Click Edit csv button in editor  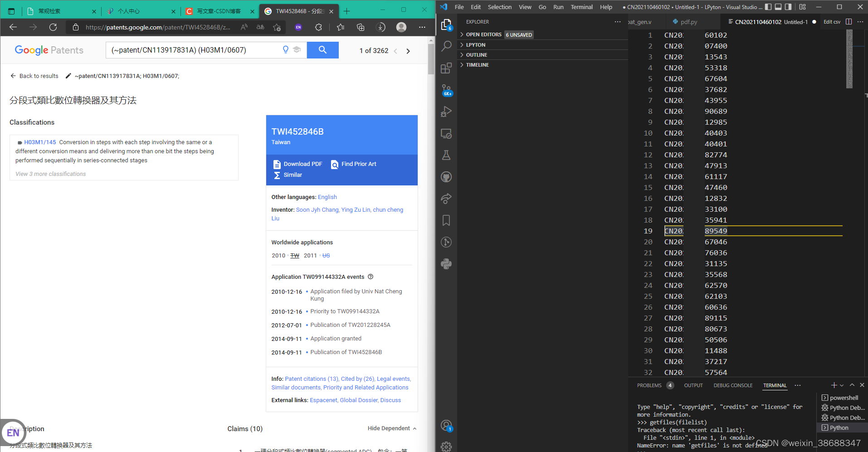pos(832,22)
